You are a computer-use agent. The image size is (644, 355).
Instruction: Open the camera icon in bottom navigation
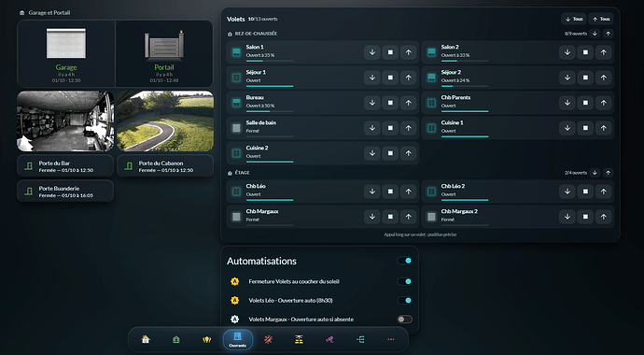329,339
